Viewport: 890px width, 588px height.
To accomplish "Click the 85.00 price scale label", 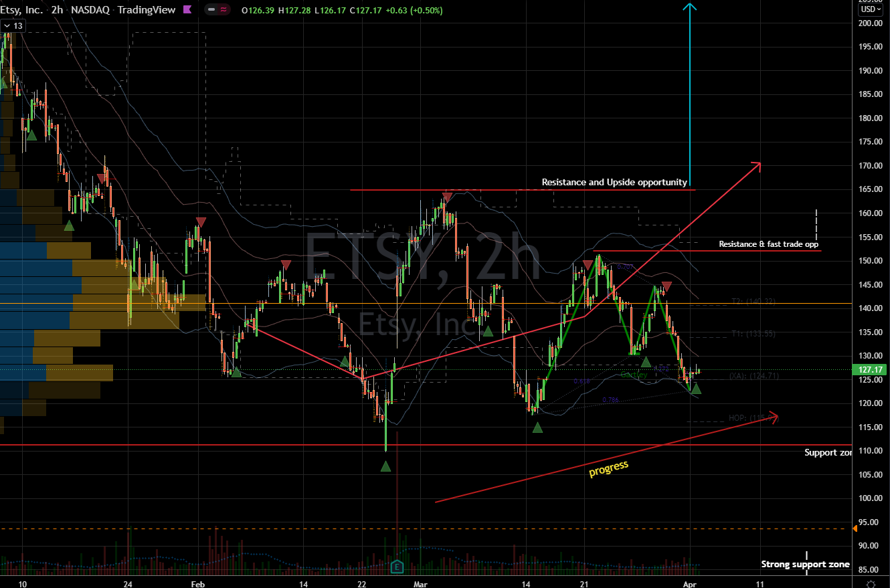I will click(871, 570).
